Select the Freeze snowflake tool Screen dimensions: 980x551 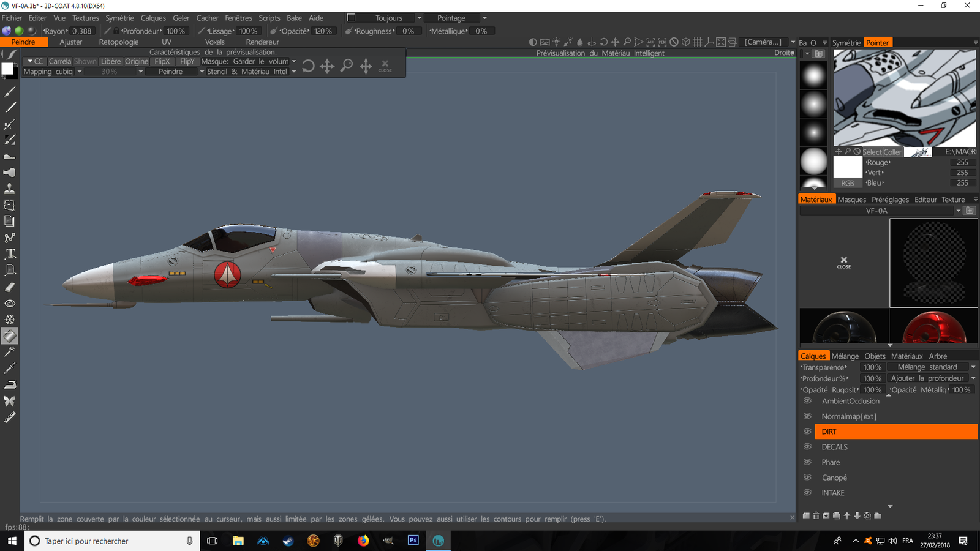pyautogui.click(x=10, y=320)
